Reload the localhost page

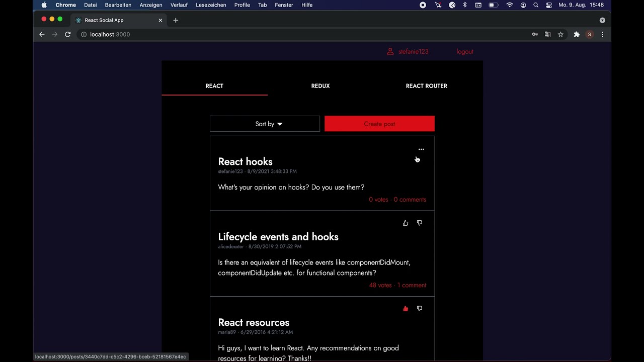68,34
